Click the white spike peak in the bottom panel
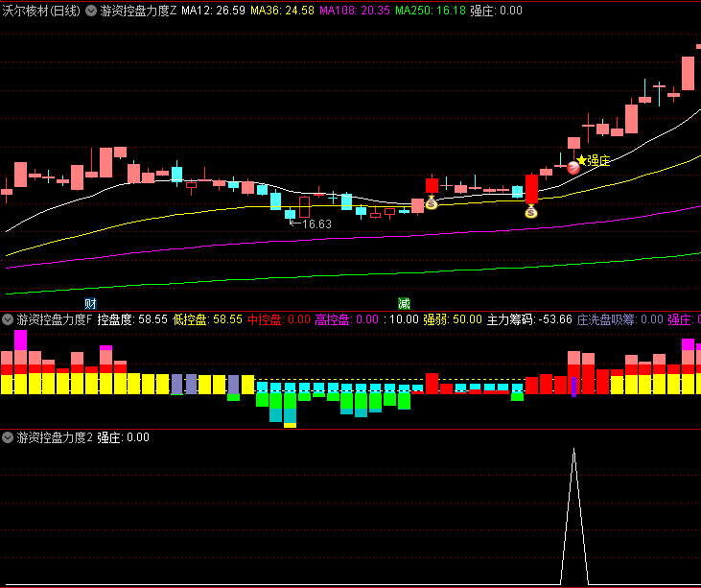Viewport: 701px width, 588px height. click(574, 450)
